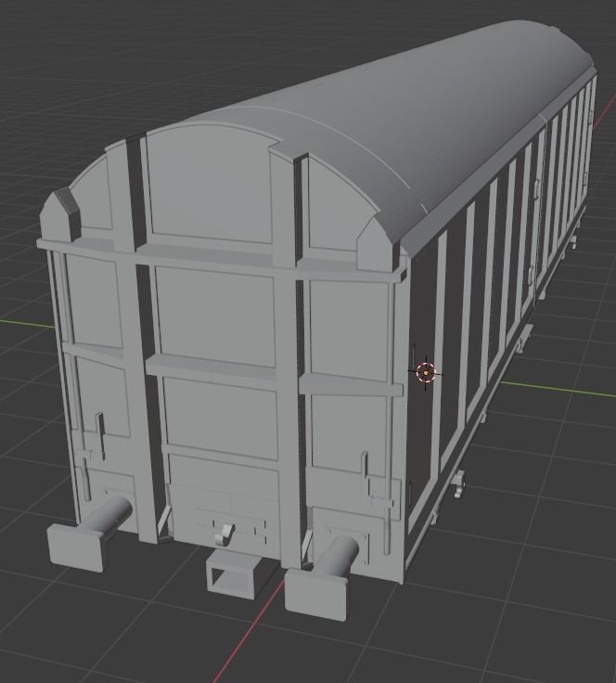
Task: Select the left buffer of the wagon
Action: point(90,533)
